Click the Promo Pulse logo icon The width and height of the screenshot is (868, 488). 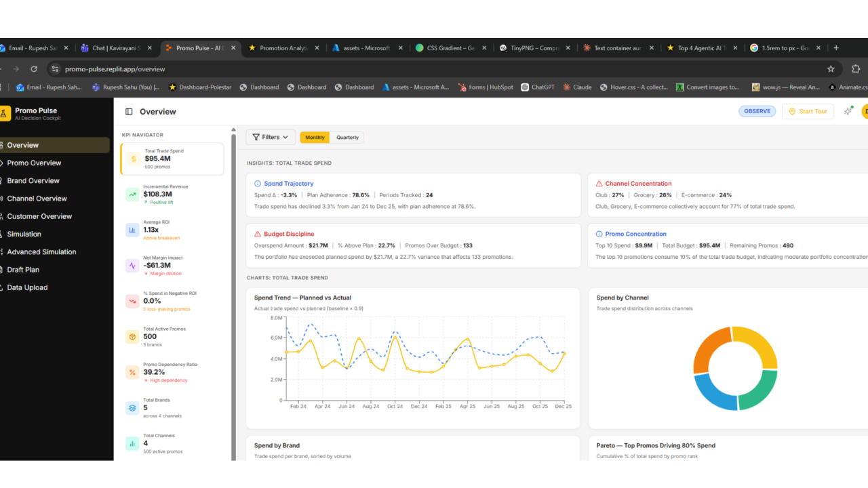(x=5, y=113)
